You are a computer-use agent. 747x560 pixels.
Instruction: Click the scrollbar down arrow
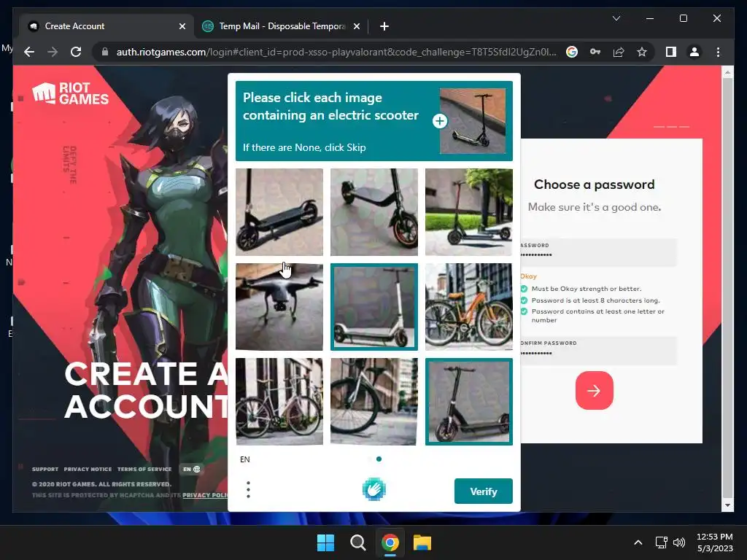[727, 505]
